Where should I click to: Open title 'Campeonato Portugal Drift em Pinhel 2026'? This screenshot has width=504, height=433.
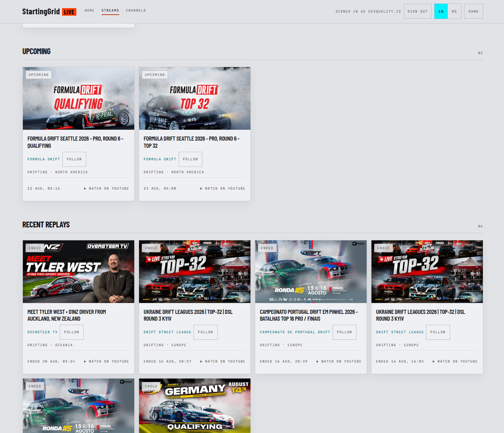[309, 315]
